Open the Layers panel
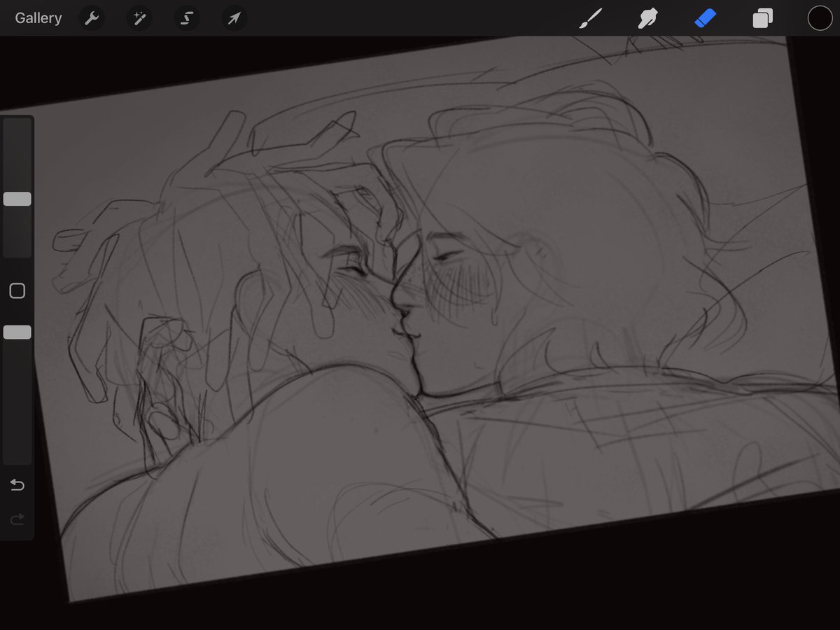This screenshot has width=840, height=630. tap(762, 18)
